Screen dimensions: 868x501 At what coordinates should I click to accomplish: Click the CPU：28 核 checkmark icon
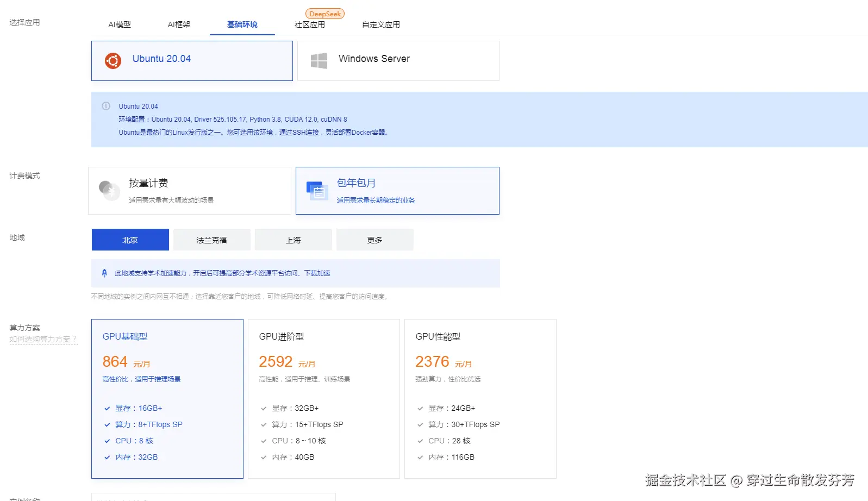coord(420,441)
